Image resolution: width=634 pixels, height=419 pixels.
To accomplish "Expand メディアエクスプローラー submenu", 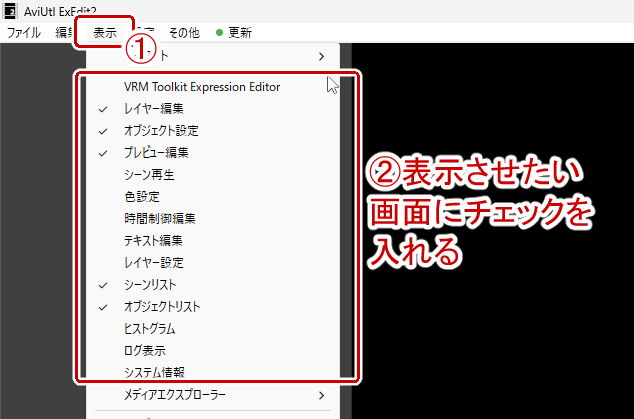I will (213, 395).
